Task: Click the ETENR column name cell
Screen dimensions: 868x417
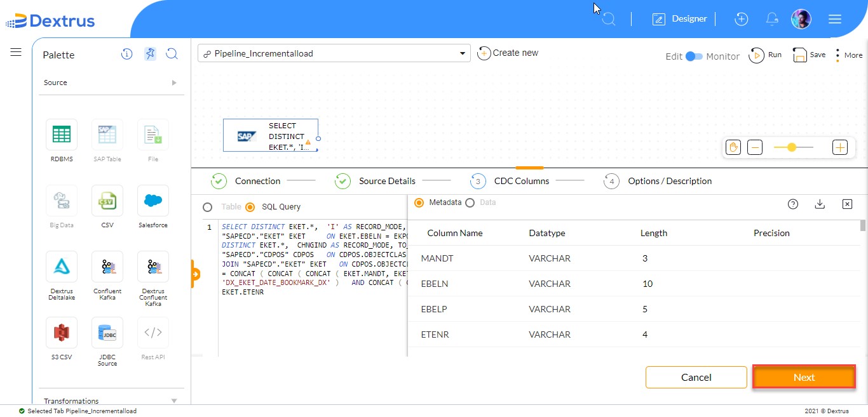Action: tap(435, 334)
